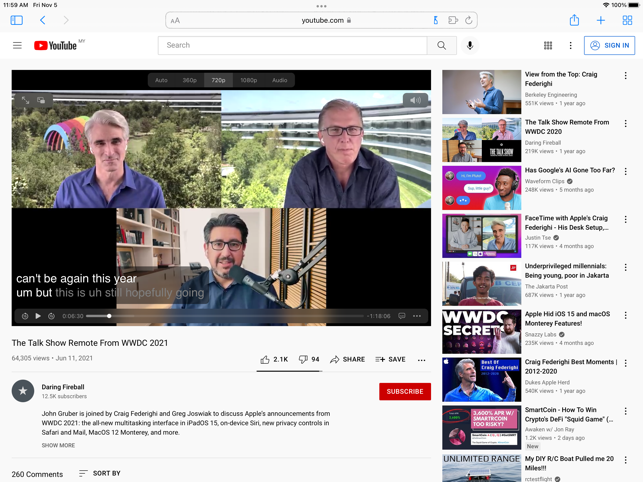Enter picture-in-picture mode on video
643x482 pixels.
point(42,100)
